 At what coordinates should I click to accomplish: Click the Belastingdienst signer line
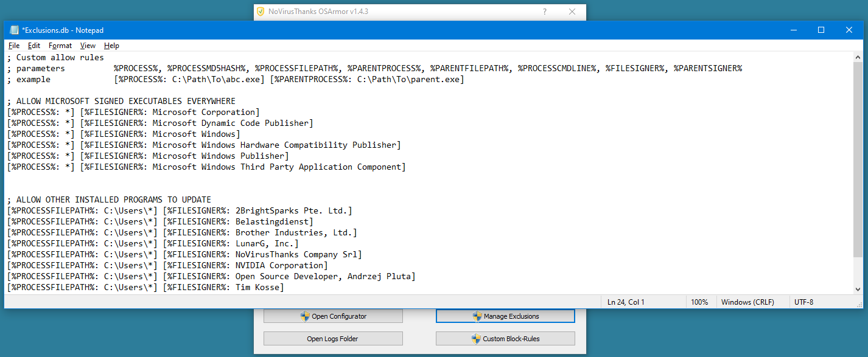click(160, 221)
